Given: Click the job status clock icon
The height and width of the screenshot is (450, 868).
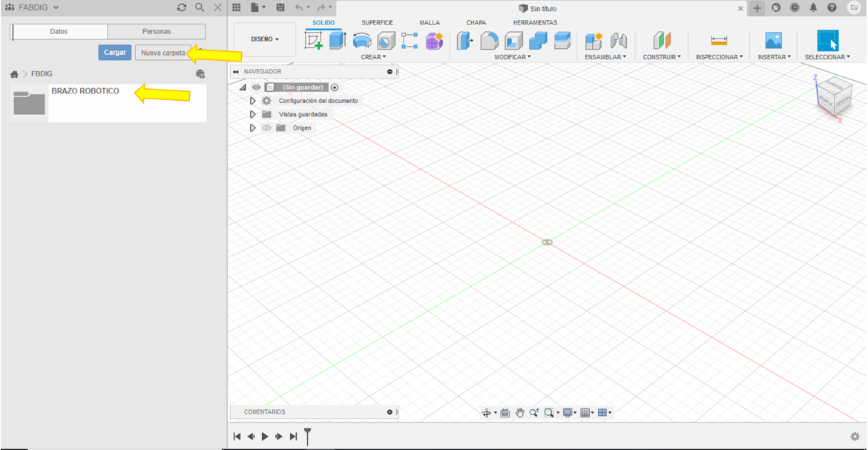Looking at the screenshot, I should (795, 7).
